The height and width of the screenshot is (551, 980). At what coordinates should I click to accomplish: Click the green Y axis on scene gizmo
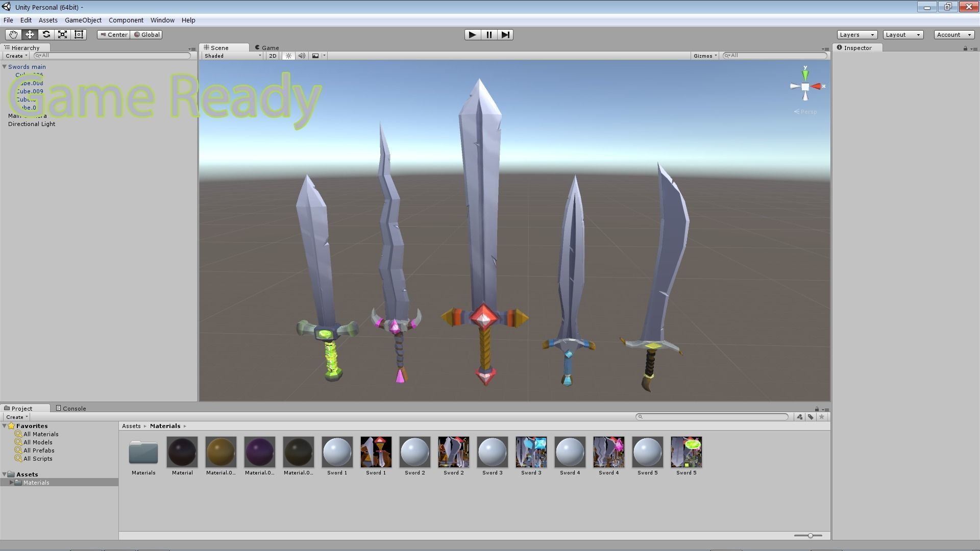(x=805, y=74)
